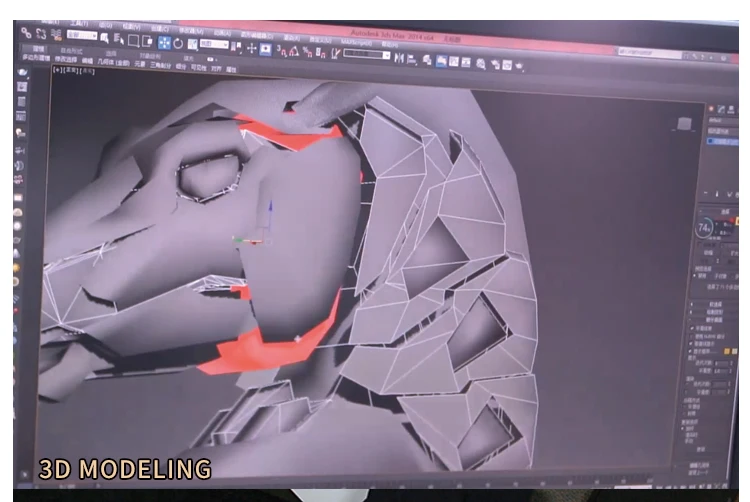
Task: Choose the Rectangular Selection Region tool
Action: [134, 41]
